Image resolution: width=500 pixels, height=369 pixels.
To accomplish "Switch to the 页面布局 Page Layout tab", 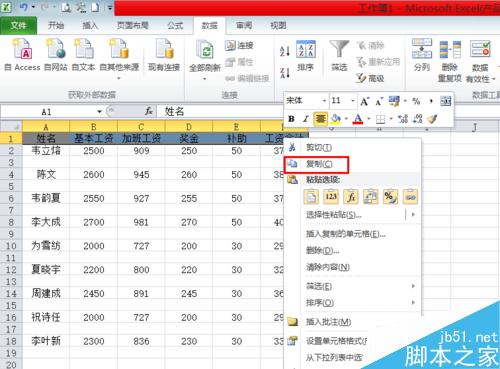I will (x=132, y=25).
